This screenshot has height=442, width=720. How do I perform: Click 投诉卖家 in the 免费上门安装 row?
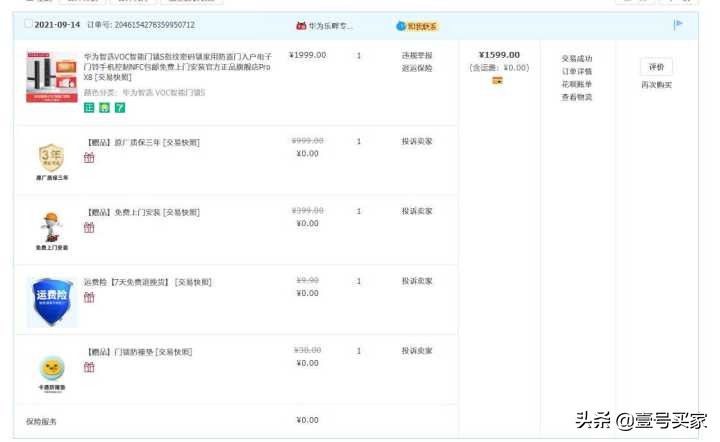[x=417, y=211]
